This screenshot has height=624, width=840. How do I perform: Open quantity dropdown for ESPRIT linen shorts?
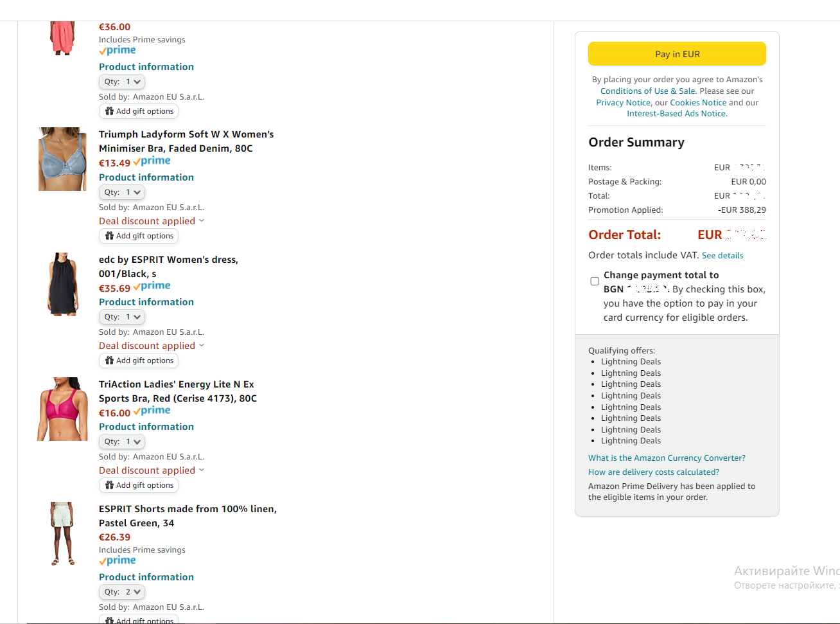pyautogui.click(x=122, y=592)
